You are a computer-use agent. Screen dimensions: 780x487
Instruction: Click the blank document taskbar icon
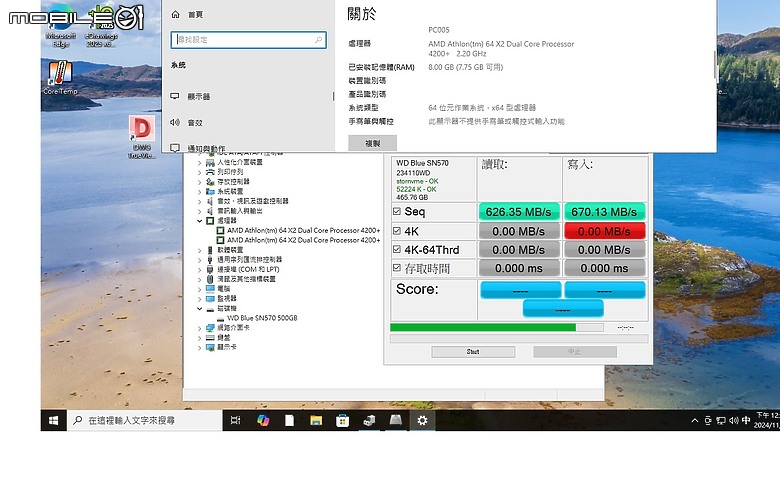pyautogui.click(x=289, y=421)
